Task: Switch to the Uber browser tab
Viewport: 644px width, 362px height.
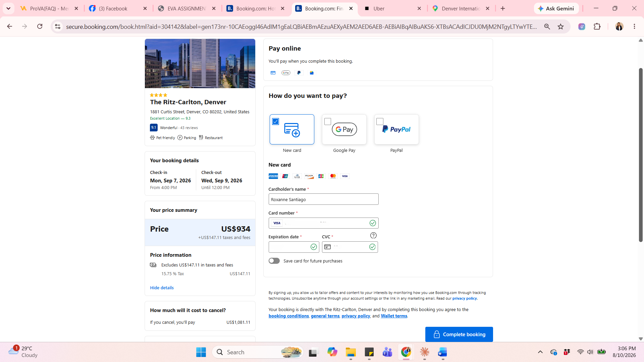Action: click(392, 8)
